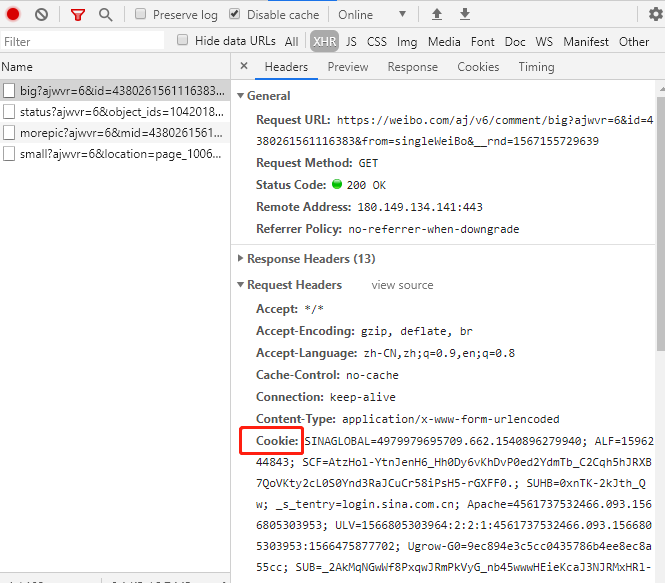The width and height of the screenshot is (665, 583).
Task: Switch to Response tab
Action: coord(412,67)
